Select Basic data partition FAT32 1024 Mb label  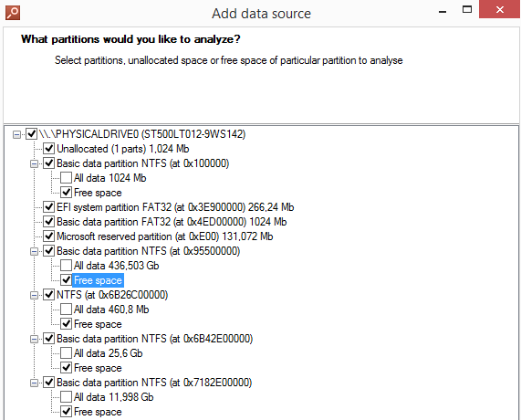(172, 222)
